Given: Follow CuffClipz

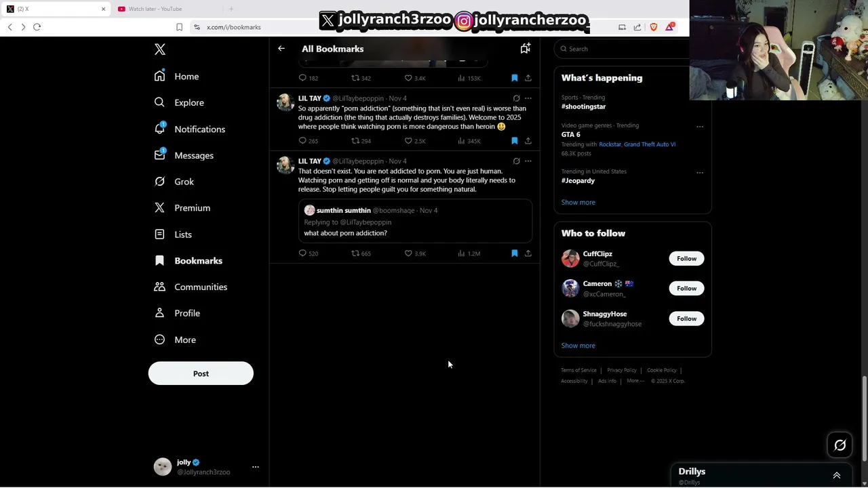Looking at the screenshot, I should tap(686, 258).
